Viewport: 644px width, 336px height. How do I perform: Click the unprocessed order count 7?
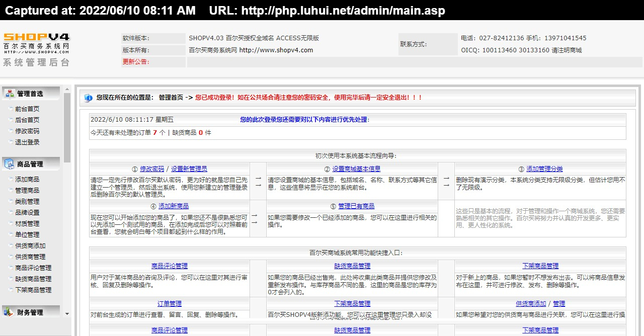point(155,133)
